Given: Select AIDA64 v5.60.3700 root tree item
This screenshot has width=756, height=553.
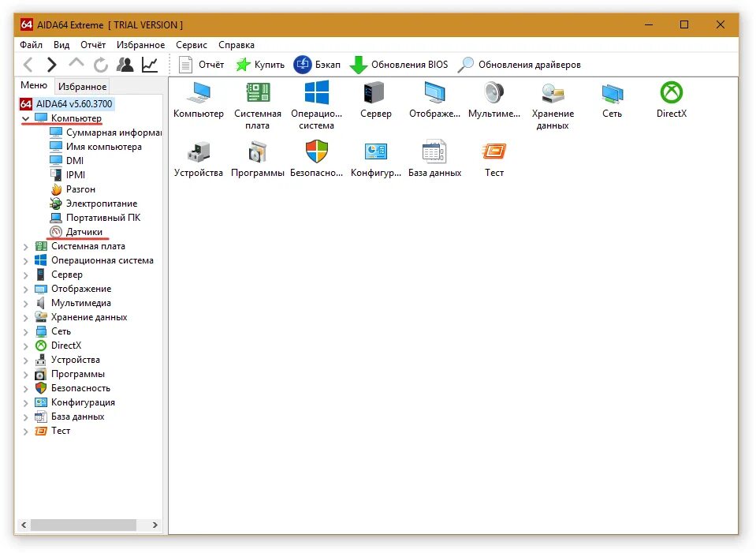Looking at the screenshot, I should click(x=66, y=104).
